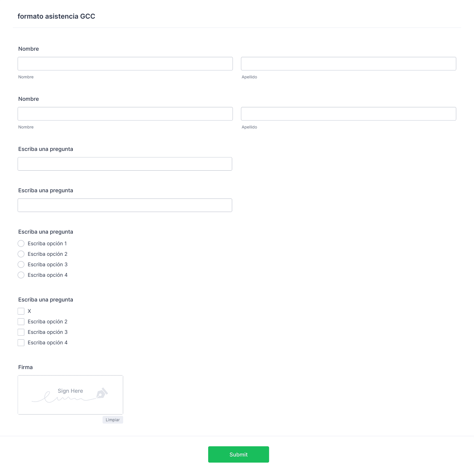Select radio Escriba opción 1

(x=21, y=244)
